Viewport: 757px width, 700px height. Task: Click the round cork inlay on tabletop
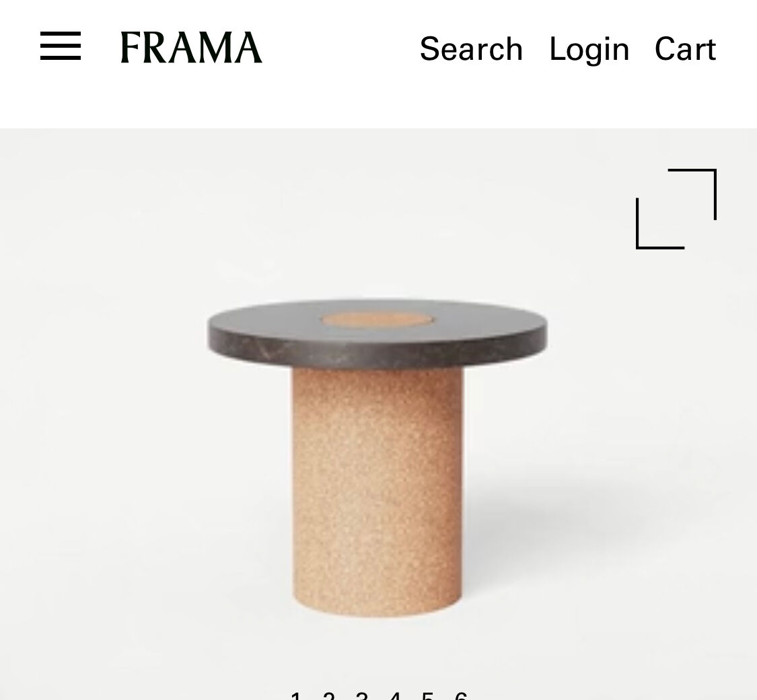[378, 319]
